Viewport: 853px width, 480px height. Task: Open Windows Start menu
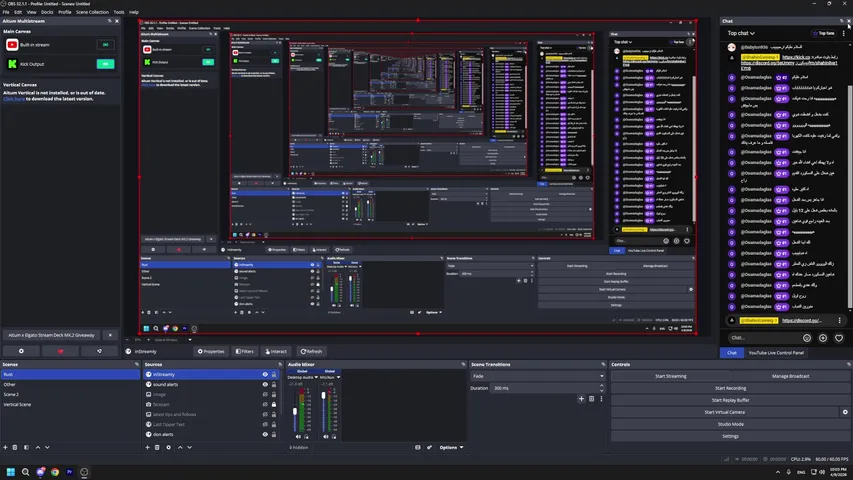click(x=10, y=472)
